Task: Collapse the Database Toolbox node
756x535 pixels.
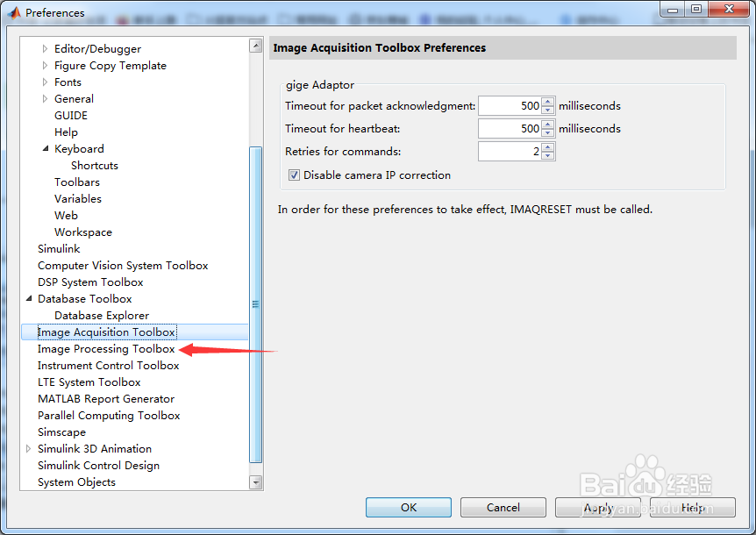Action: pos(28,299)
